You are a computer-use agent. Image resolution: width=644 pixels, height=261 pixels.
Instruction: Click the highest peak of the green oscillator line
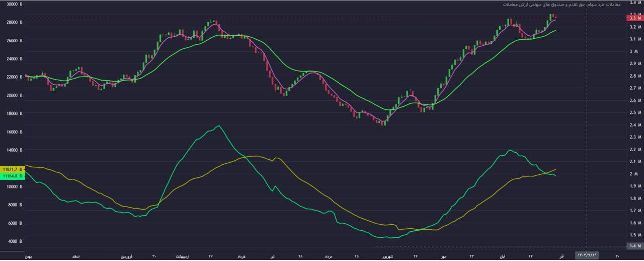pyautogui.click(x=219, y=126)
